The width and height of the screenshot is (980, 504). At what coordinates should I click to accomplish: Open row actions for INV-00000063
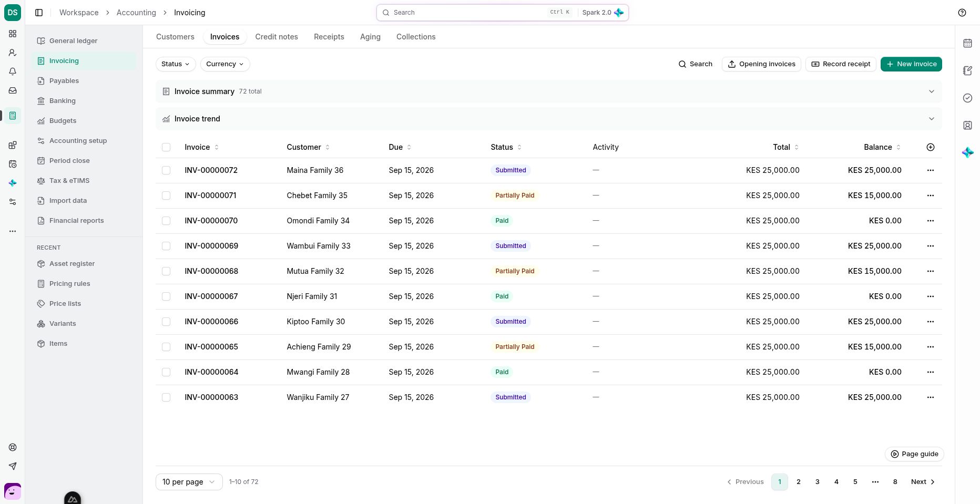[x=931, y=397]
